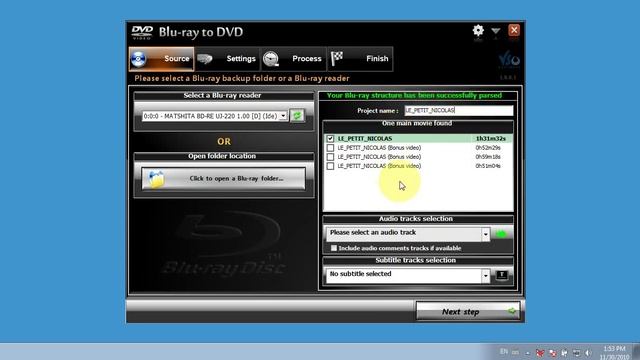
Task: Click the "Open folder location" header
Action: click(222, 156)
